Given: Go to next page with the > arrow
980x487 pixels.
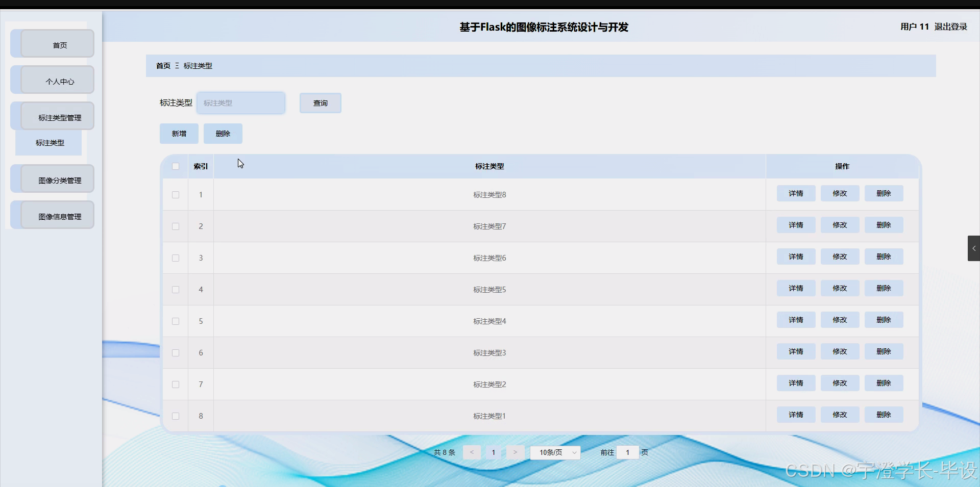Looking at the screenshot, I should point(515,452).
